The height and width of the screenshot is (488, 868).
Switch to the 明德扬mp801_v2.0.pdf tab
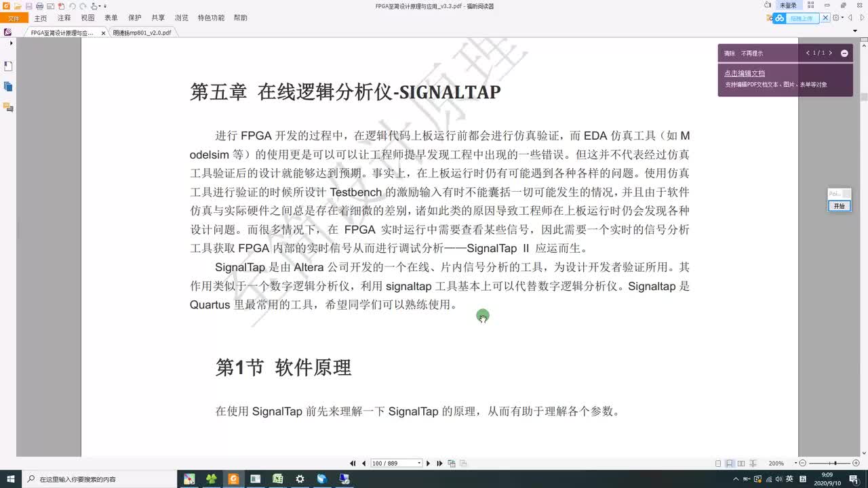click(x=142, y=33)
